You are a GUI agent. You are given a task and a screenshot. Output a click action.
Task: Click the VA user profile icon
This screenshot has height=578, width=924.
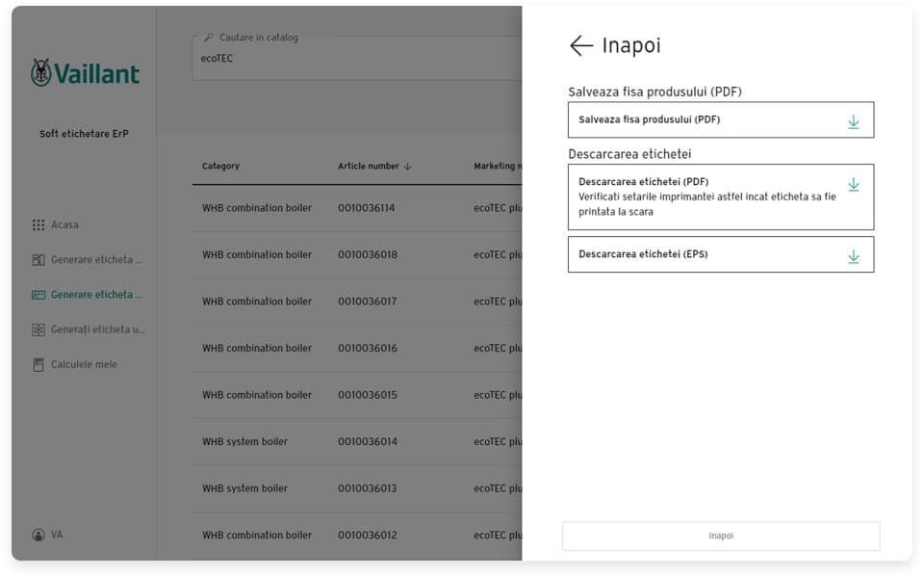[x=38, y=535]
